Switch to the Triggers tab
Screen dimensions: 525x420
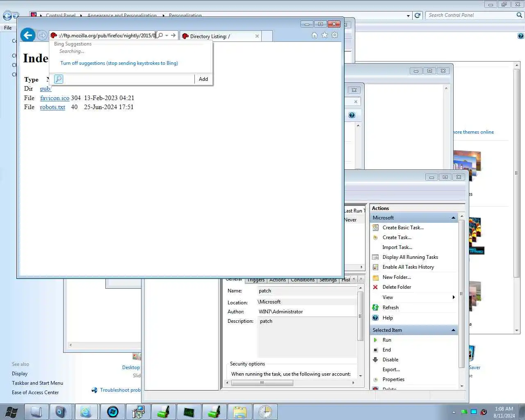click(x=256, y=280)
